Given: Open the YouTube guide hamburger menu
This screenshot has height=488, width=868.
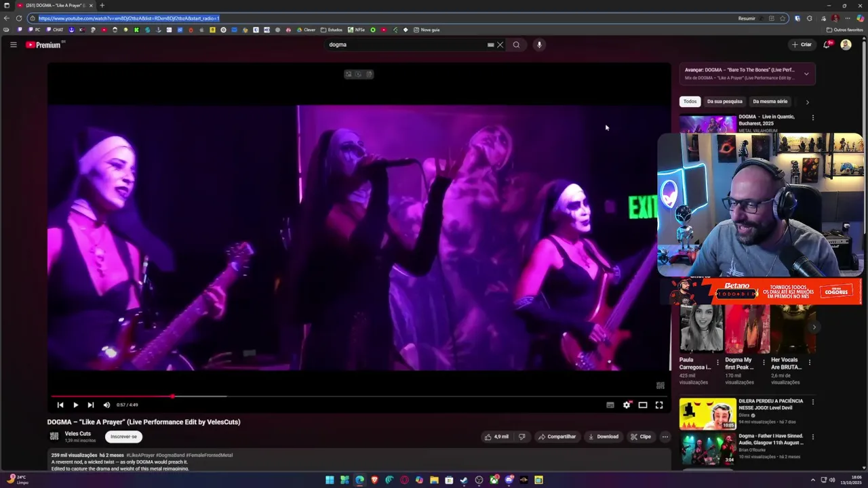Looking at the screenshot, I should tap(13, 45).
